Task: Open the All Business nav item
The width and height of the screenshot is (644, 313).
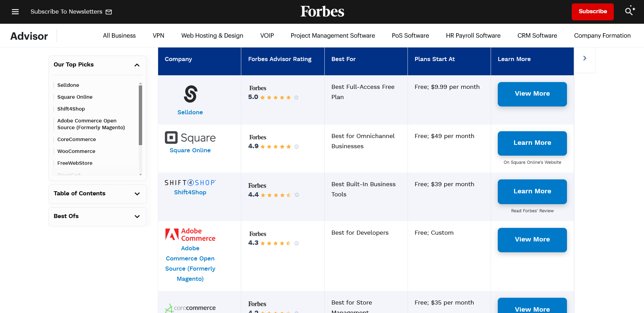Action: (119, 36)
